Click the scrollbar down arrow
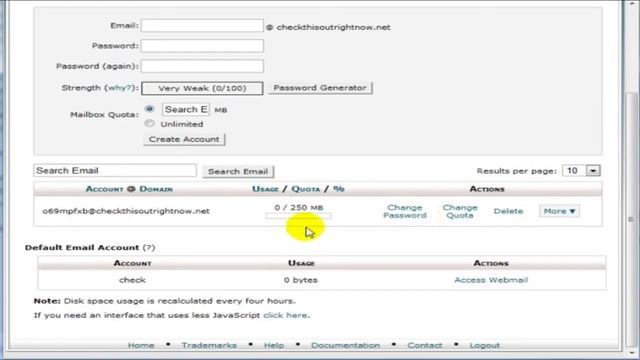 pyautogui.click(x=631, y=353)
